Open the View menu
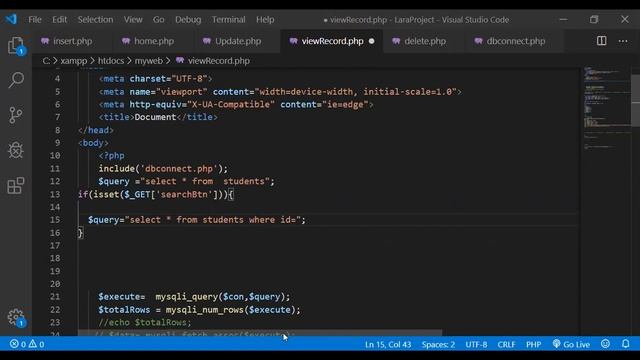This screenshot has height=360, width=640. [x=133, y=20]
